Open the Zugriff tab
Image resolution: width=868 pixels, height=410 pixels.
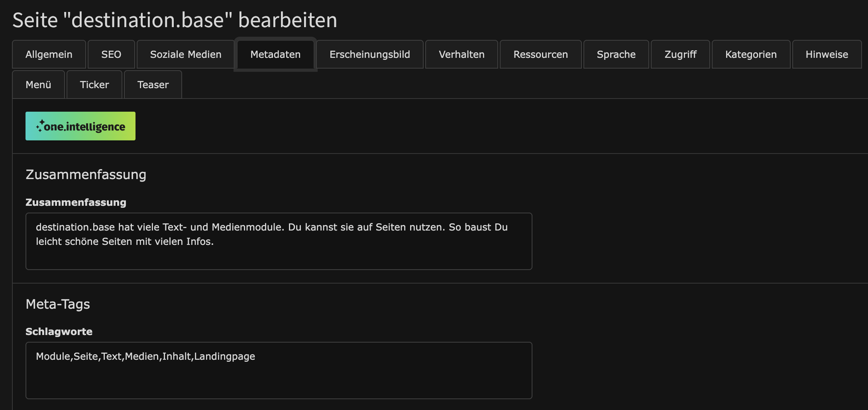[x=680, y=54]
